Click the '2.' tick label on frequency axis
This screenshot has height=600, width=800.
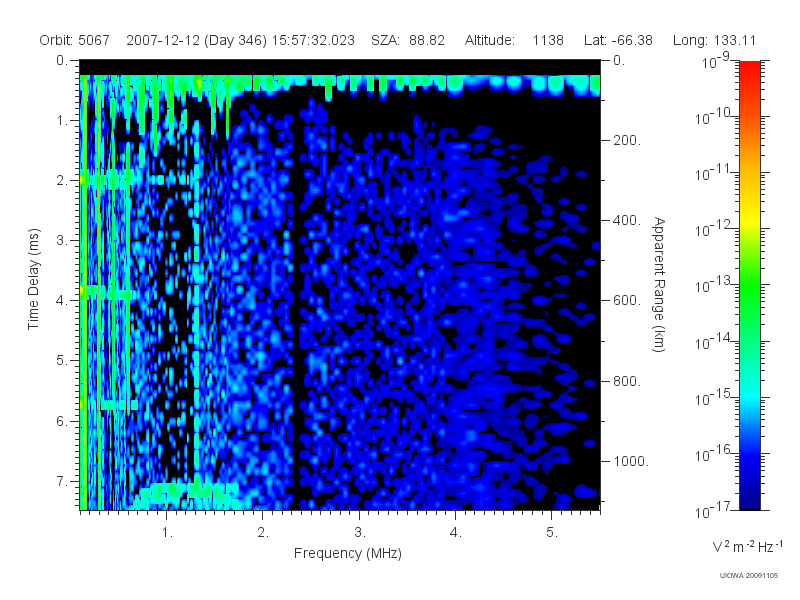click(263, 533)
